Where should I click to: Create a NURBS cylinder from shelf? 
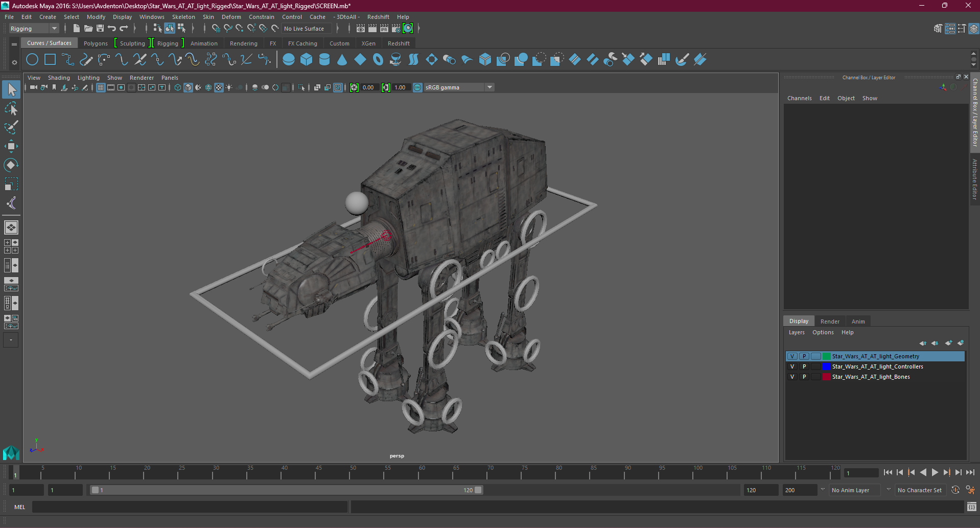324,60
